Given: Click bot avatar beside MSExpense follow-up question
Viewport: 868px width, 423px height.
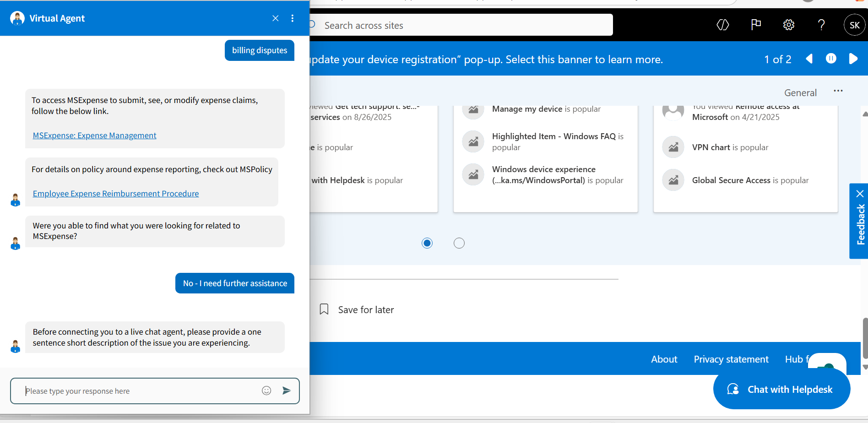Looking at the screenshot, I should click(x=16, y=244).
